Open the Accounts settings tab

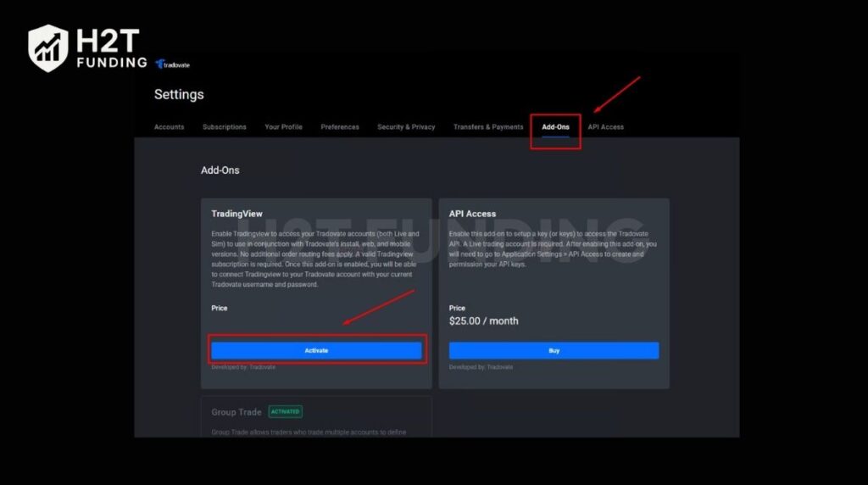(x=169, y=127)
